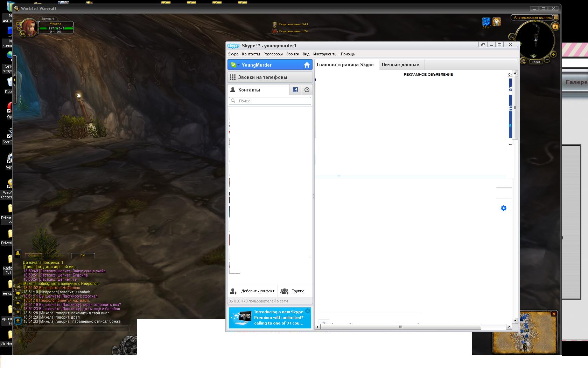Screen dimensions: 588x368
Task: Select the ПМ chat tab in WoW
Action: click(x=83, y=255)
